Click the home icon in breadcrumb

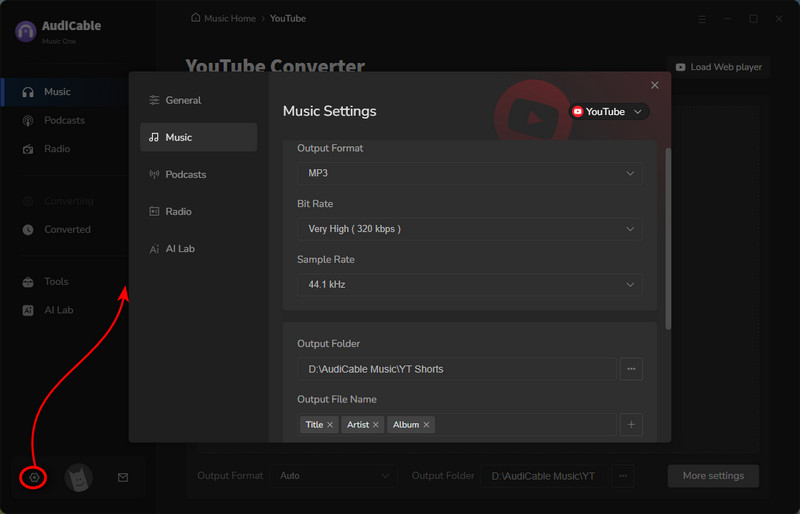(x=195, y=18)
